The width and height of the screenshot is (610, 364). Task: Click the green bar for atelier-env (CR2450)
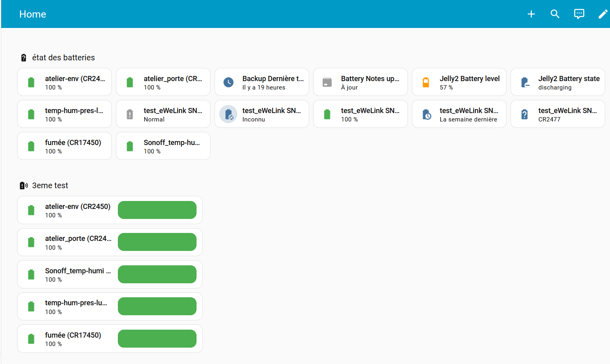(x=157, y=210)
